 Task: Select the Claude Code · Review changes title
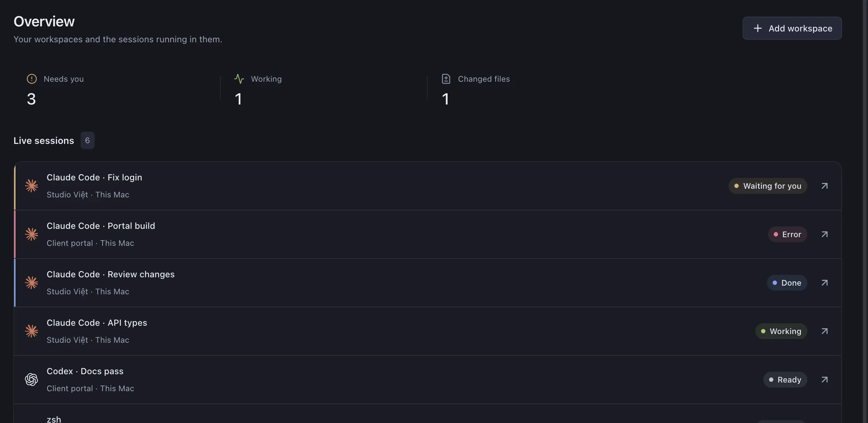point(111,274)
